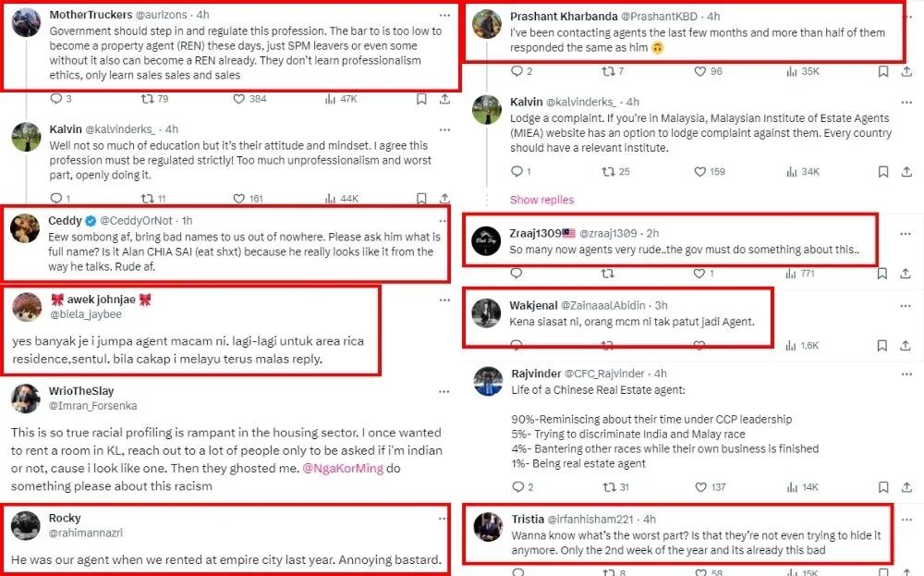Open more menu on Zraaj1309's tweet
The image size is (924, 576).
[x=906, y=234]
